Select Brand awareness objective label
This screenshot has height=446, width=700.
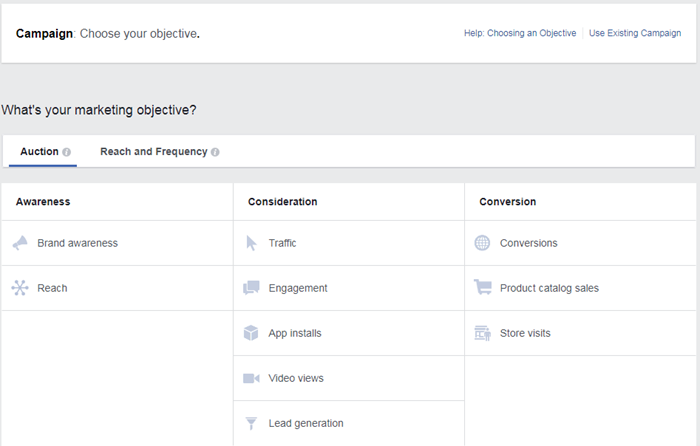pyautogui.click(x=77, y=243)
